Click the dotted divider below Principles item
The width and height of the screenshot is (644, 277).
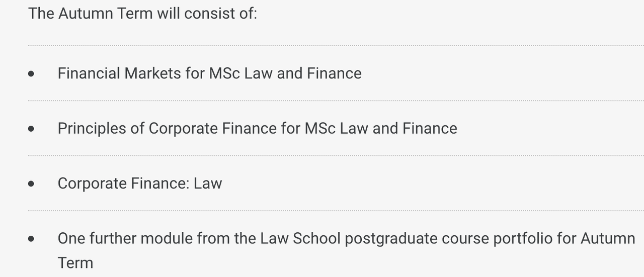336,156
